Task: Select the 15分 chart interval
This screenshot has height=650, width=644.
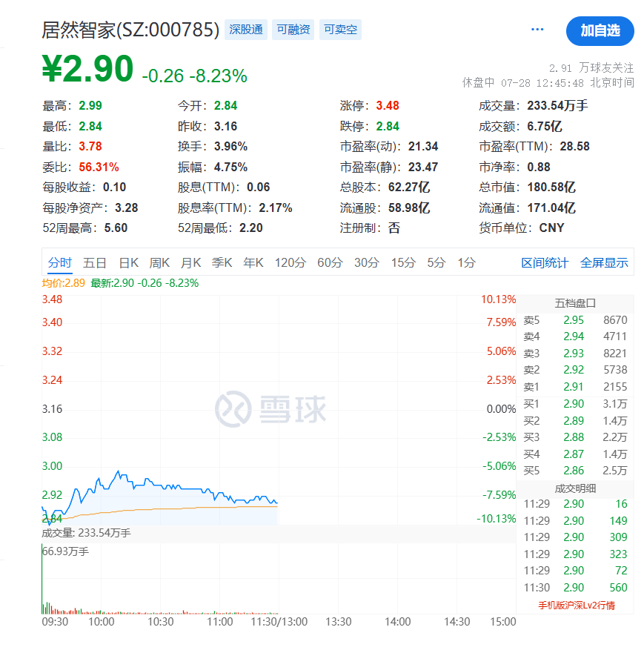Action: click(x=403, y=262)
